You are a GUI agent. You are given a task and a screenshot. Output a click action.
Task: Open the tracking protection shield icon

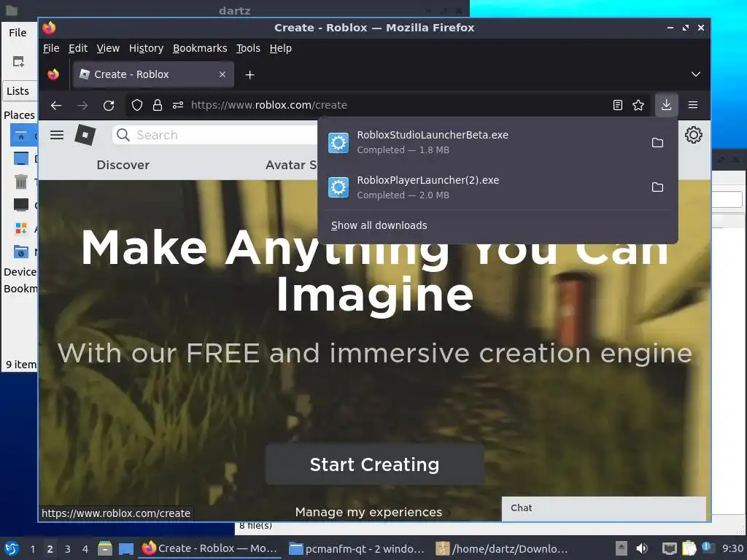[137, 105]
